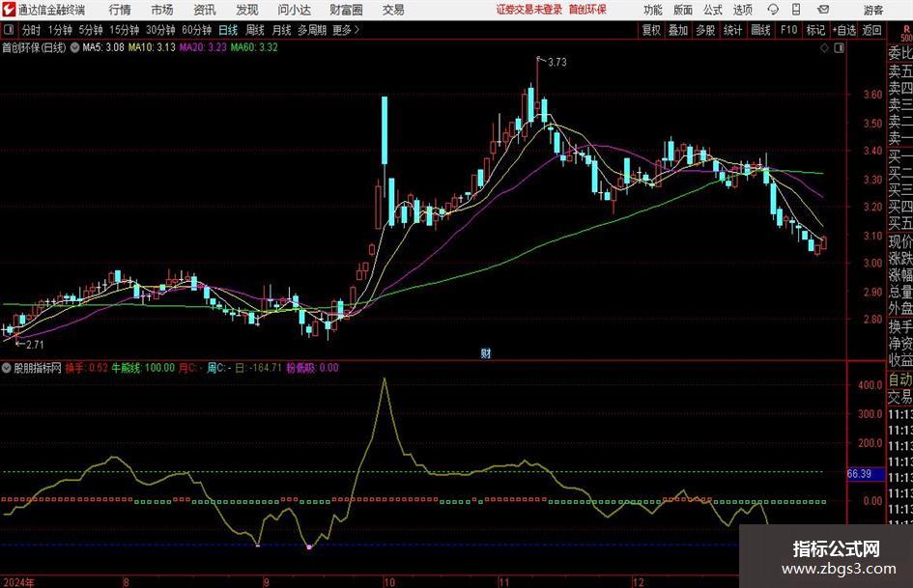Switch to 30分钟 period tab

(x=160, y=30)
